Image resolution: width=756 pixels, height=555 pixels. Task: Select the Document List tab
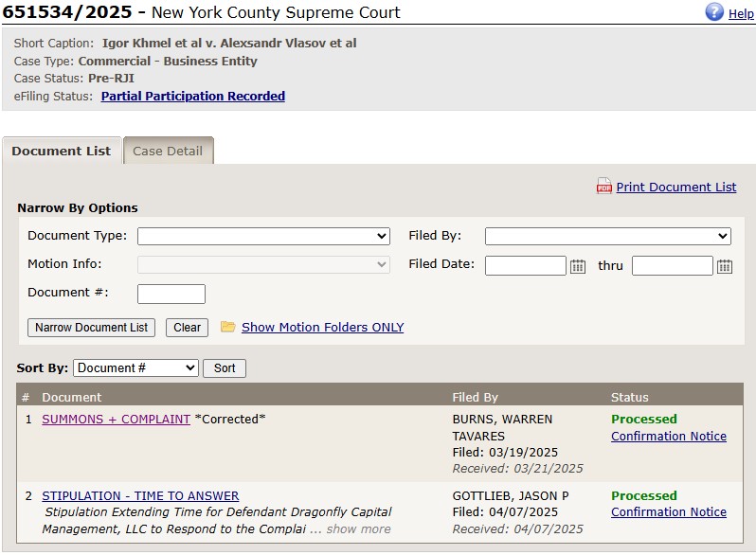tap(62, 151)
